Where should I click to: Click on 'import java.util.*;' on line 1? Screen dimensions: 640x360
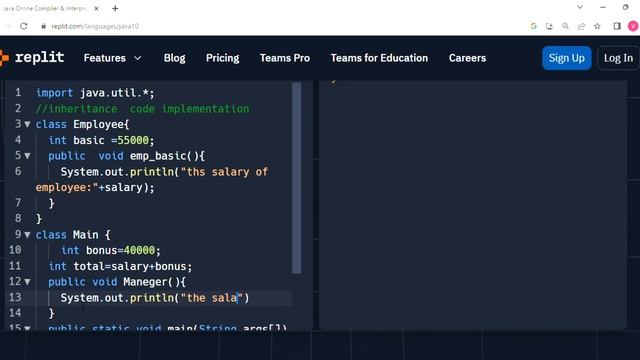tap(95, 93)
